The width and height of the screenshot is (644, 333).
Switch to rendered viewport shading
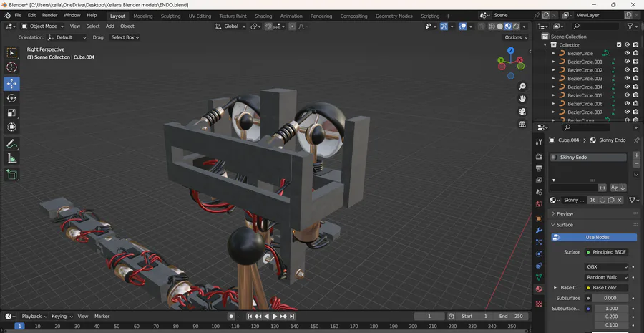coord(516,26)
